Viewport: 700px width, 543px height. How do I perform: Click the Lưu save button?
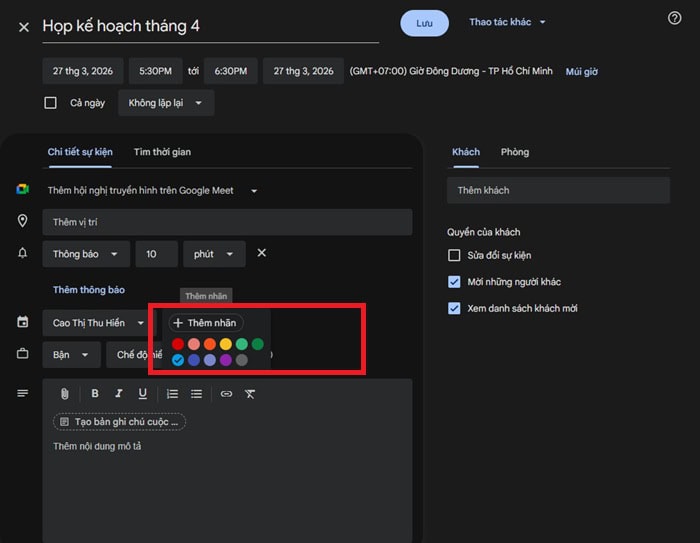[424, 23]
